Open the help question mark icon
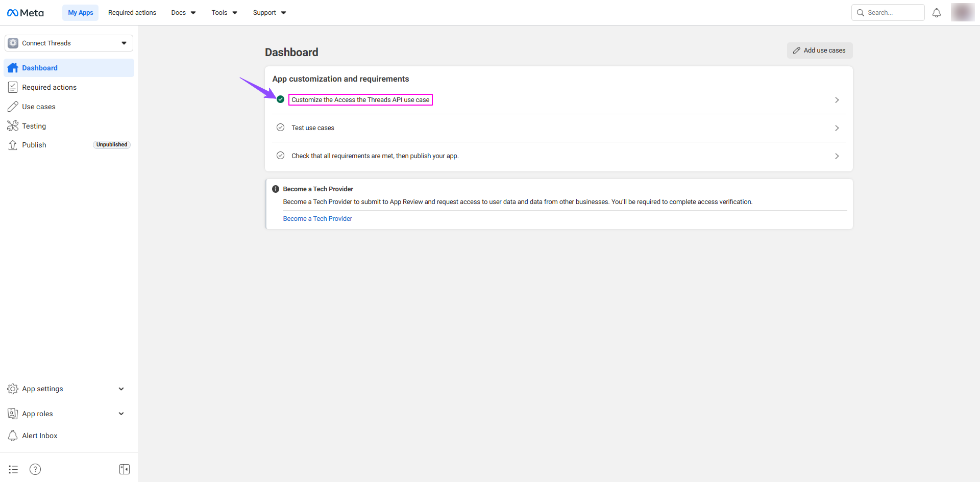 point(35,469)
